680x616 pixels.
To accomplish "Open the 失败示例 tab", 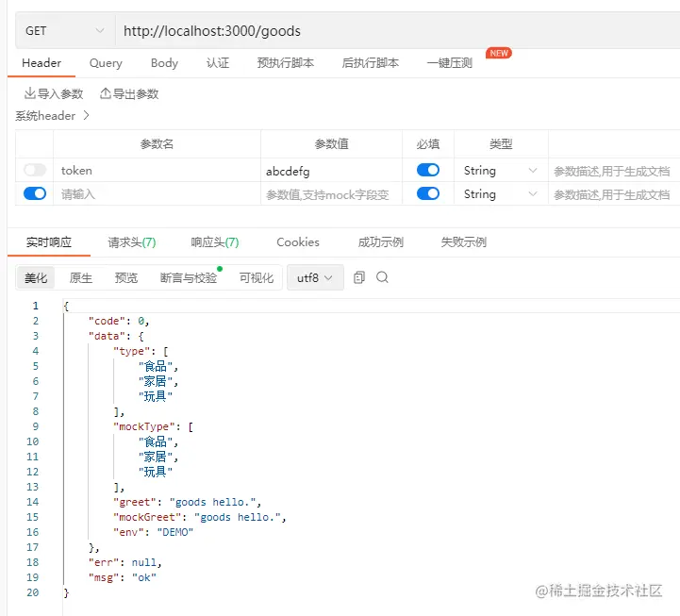I will coord(464,242).
